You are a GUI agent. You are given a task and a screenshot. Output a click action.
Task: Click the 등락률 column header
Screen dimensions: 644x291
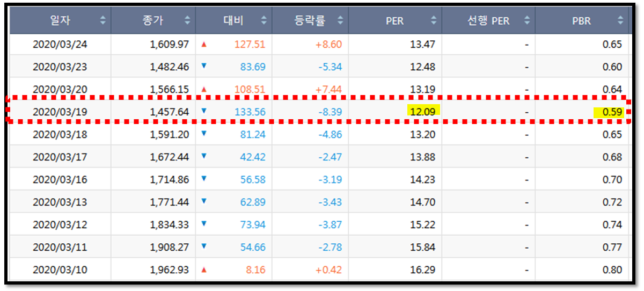[x=310, y=21]
